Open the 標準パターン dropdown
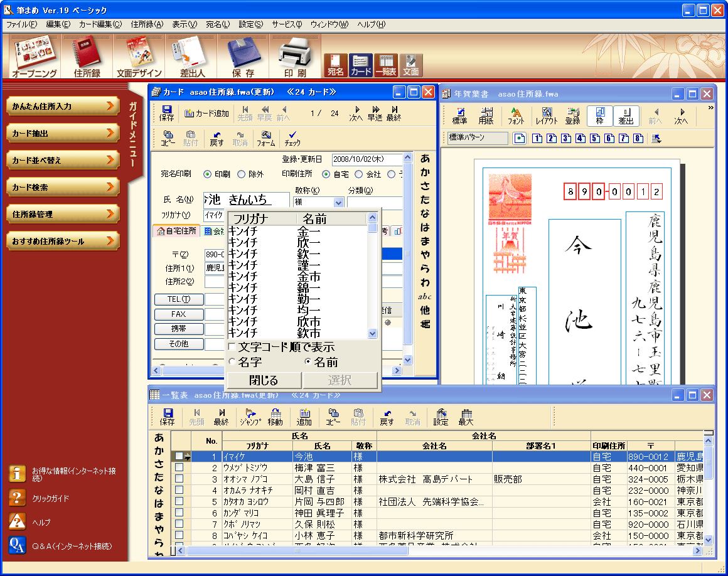Viewport: 728px width, 576px height. point(478,138)
